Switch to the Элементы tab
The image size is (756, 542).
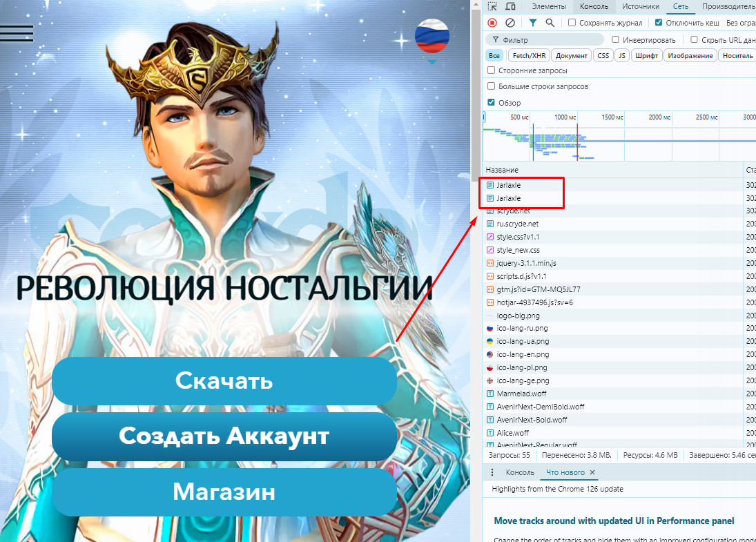549,7
